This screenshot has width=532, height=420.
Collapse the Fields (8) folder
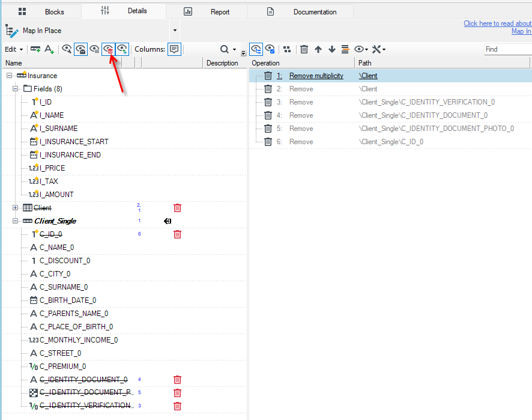[x=15, y=88]
